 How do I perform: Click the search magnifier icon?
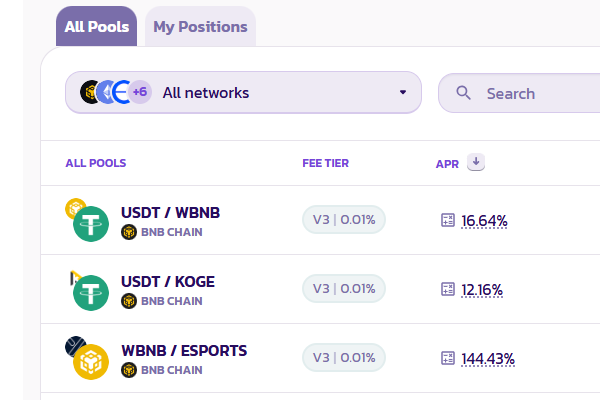tap(463, 93)
